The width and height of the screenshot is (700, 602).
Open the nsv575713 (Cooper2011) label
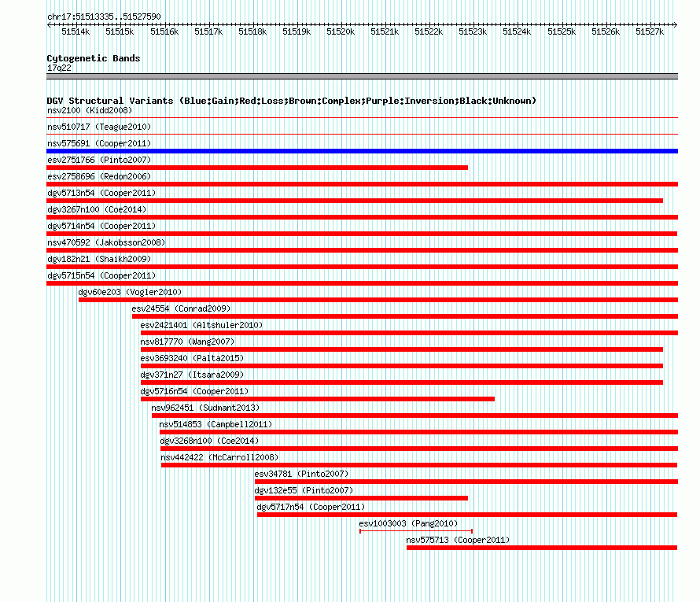458,540
